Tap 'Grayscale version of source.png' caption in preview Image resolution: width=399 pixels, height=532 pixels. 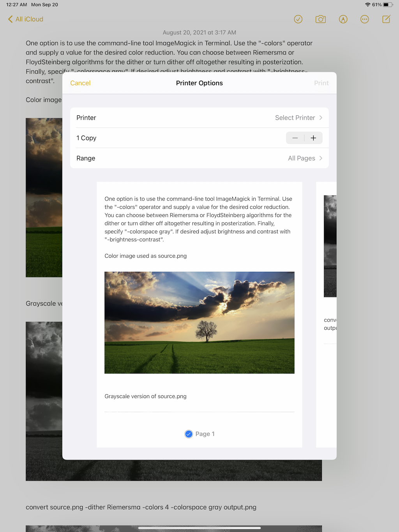click(x=146, y=396)
